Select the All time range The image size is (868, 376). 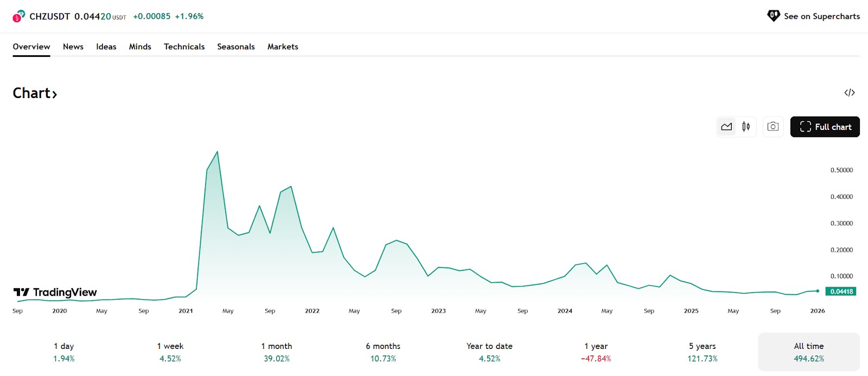coord(809,352)
